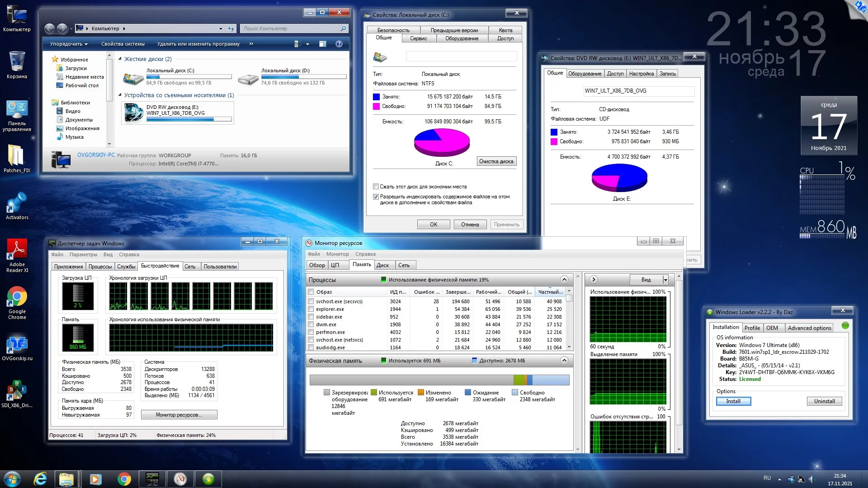Uncheck the allow indexing checkbox
This screenshot has height=488, width=868.
click(376, 197)
